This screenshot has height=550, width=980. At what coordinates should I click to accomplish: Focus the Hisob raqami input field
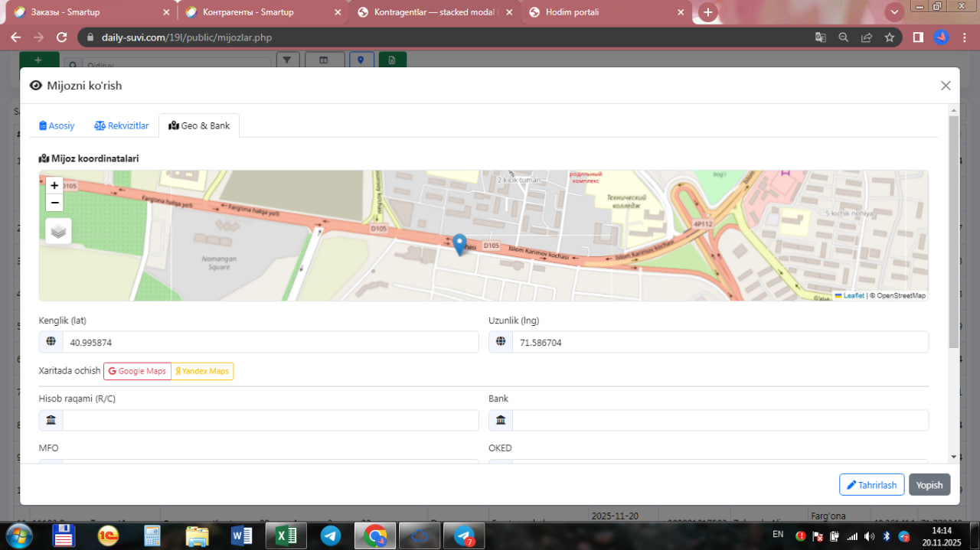269,420
